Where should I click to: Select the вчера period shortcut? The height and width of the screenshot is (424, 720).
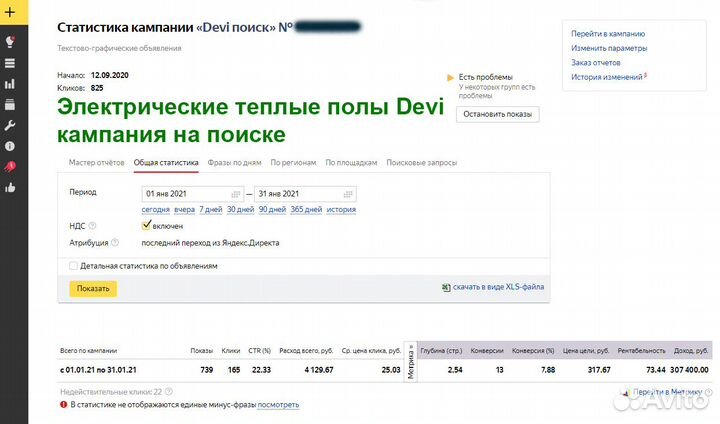coord(185,209)
